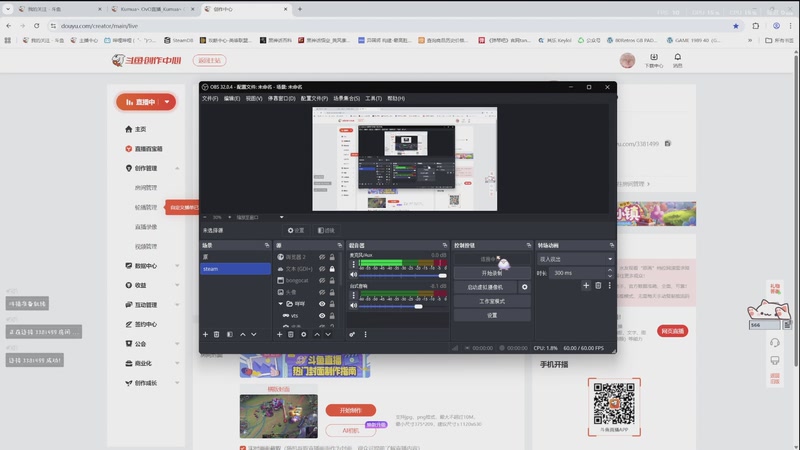Reload the Douyu page in Chrome
This screenshot has height=450, width=800.
pyautogui.click(x=37, y=26)
